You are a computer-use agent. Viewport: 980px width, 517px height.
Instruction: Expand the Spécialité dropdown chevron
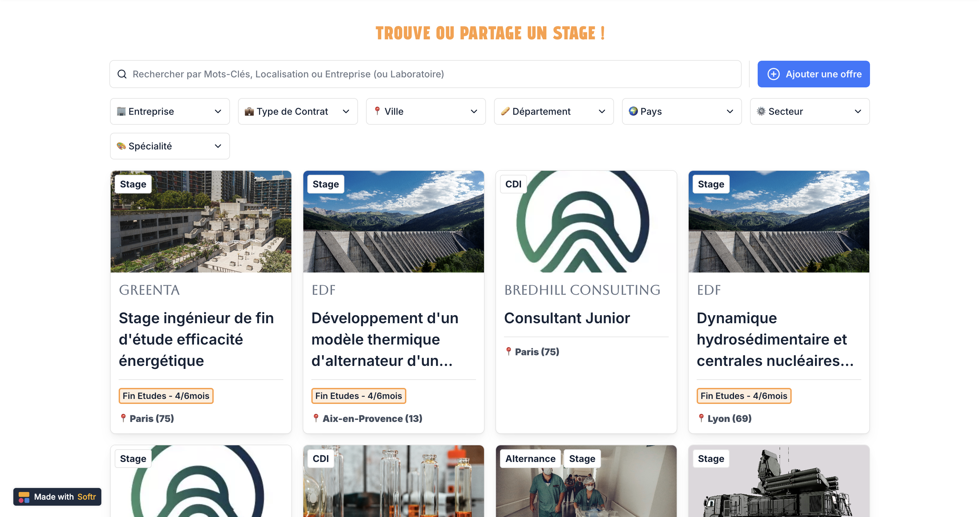tap(218, 146)
